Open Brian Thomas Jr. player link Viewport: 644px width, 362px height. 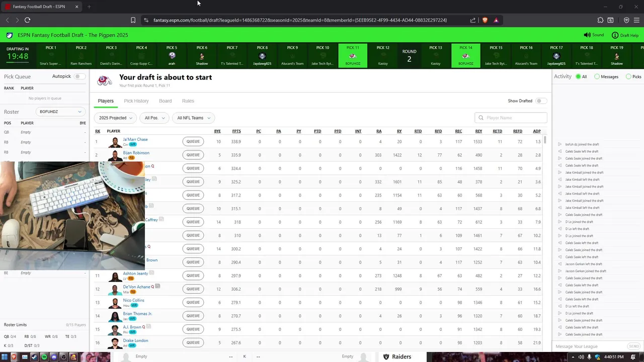click(137, 314)
